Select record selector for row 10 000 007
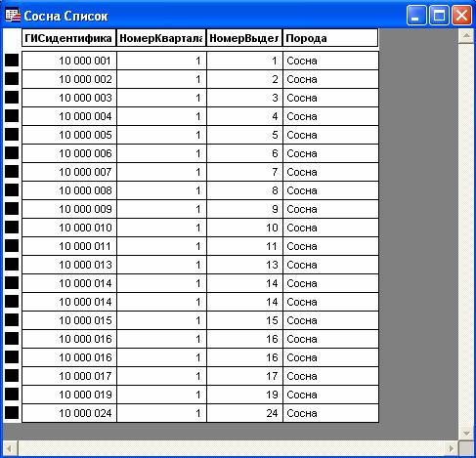The height and width of the screenshot is (458, 476). point(12,172)
